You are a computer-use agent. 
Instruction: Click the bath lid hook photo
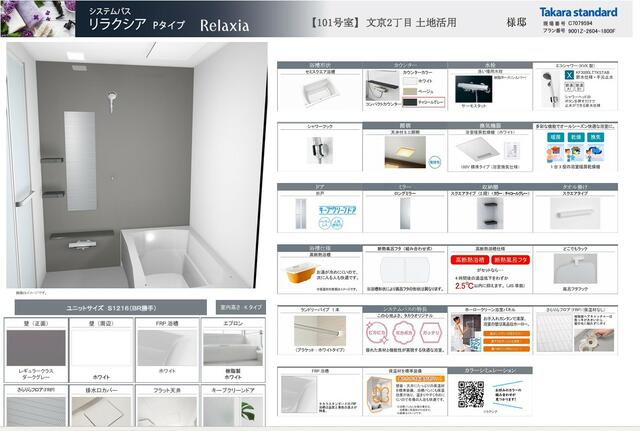click(x=575, y=269)
